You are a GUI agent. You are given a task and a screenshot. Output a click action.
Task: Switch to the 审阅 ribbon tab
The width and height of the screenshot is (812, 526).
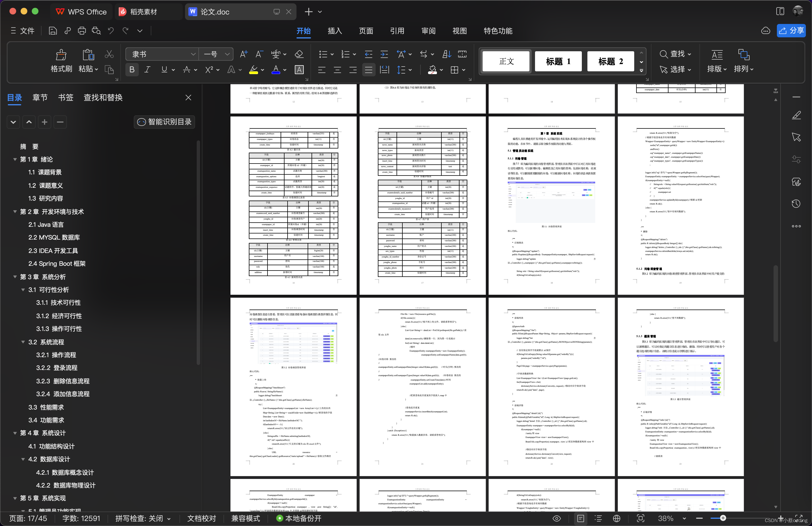click(x=429, y=31)
